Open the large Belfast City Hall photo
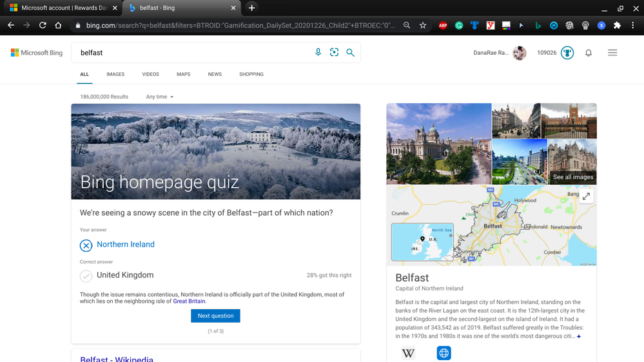The width and height of the screenshot is (644, 362). (x=438, y=144)
